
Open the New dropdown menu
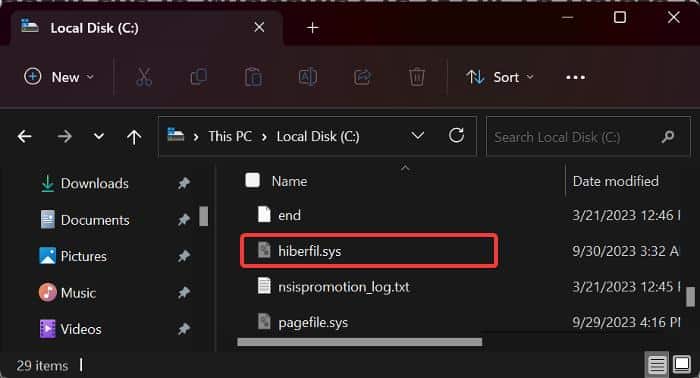[59, 77]
